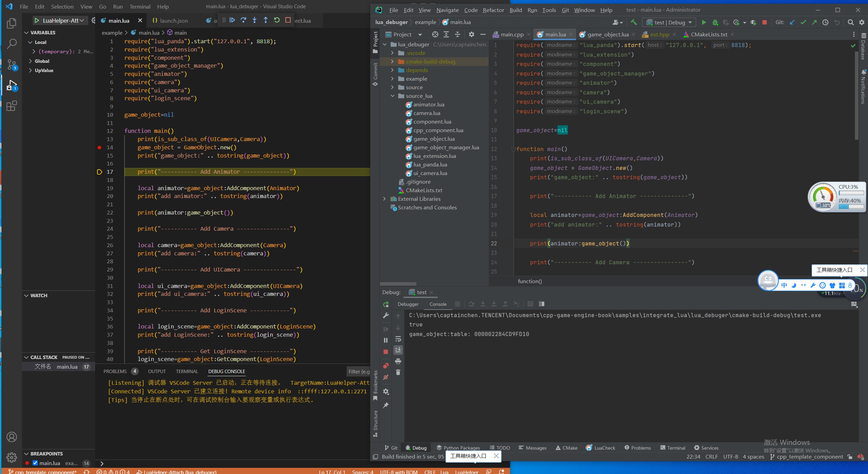Screen dimensions: 868x474
Task: Click CLion Git update project arrow
Action: pyautogui.click(x=792, y=22)
